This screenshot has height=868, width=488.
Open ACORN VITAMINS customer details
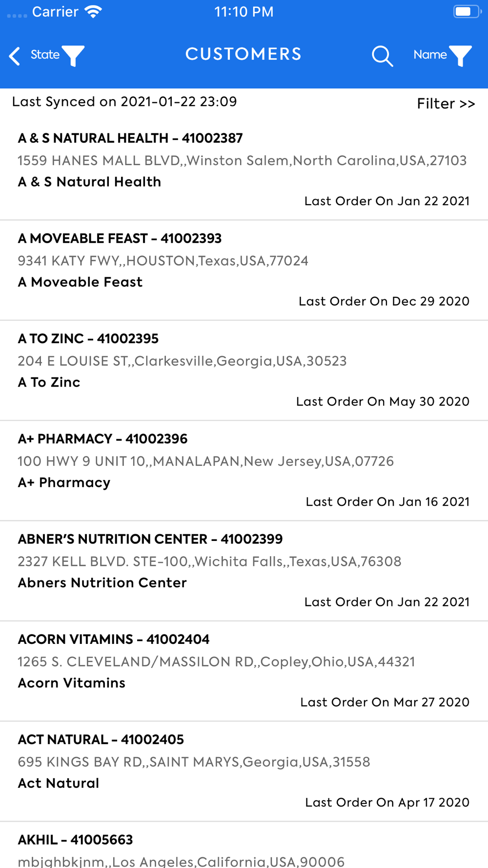(x=244, y=671)
